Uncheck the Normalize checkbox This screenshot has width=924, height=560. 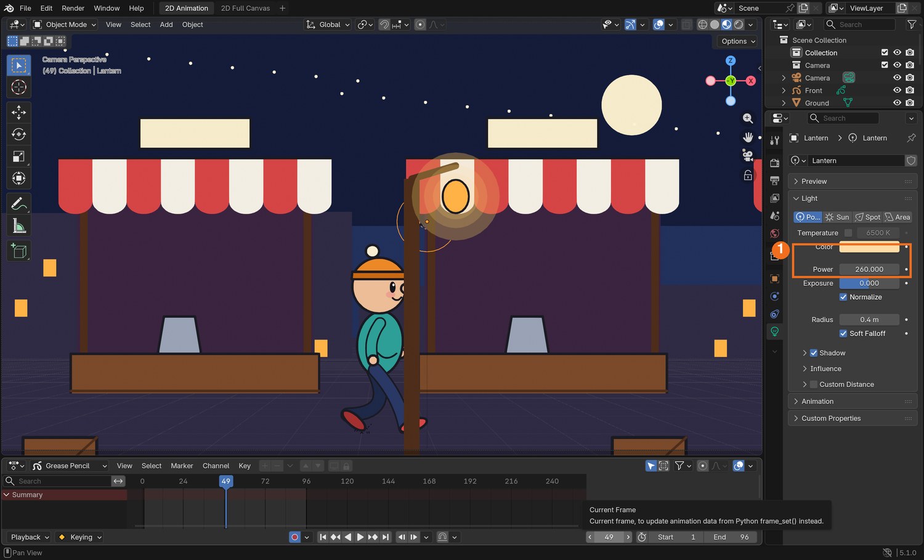click(843, 297)
